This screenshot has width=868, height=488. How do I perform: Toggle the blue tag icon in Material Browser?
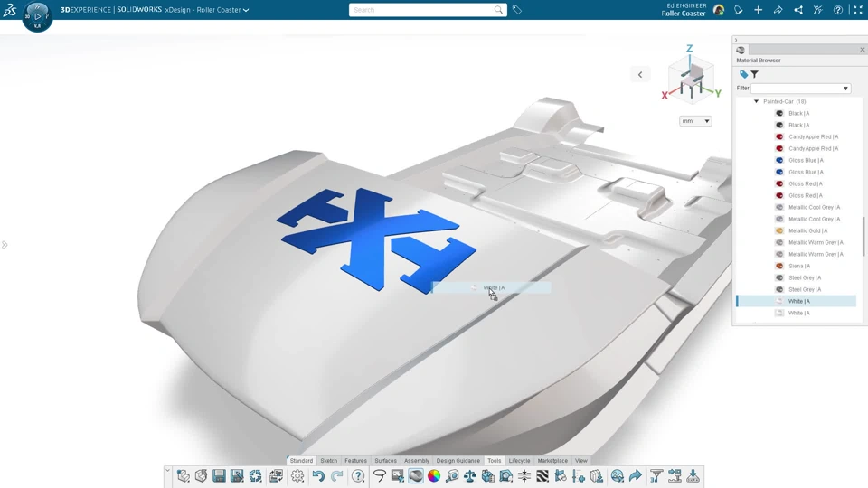click(x=743, y=74)
